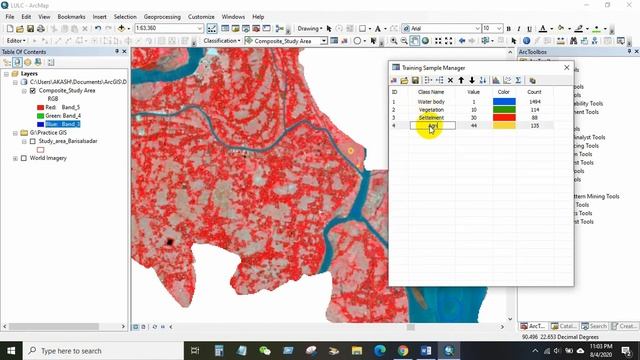Click Water body class name cell
Image resolution: width=640 pixels, height=360 pixels.
pos(431,102)
